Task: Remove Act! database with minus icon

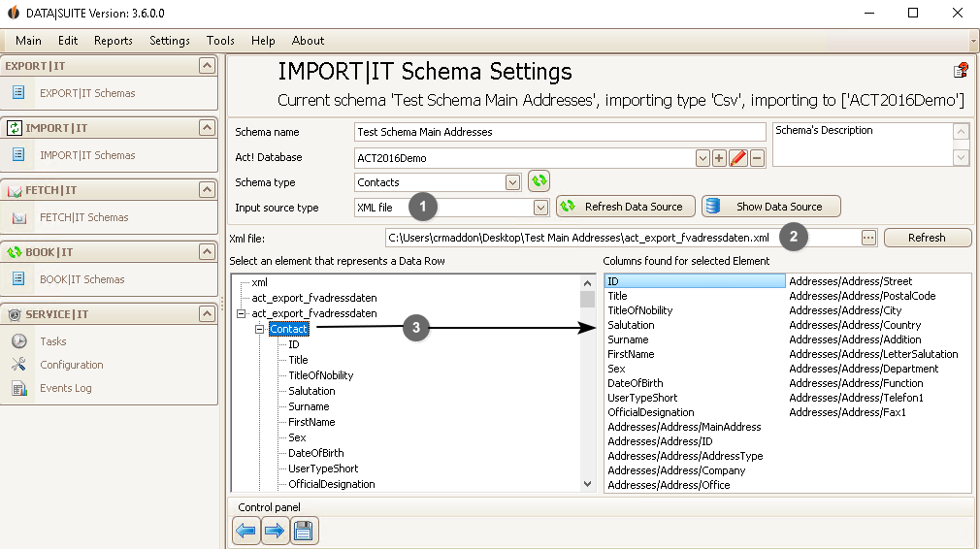Action: [x=757, y=158]
